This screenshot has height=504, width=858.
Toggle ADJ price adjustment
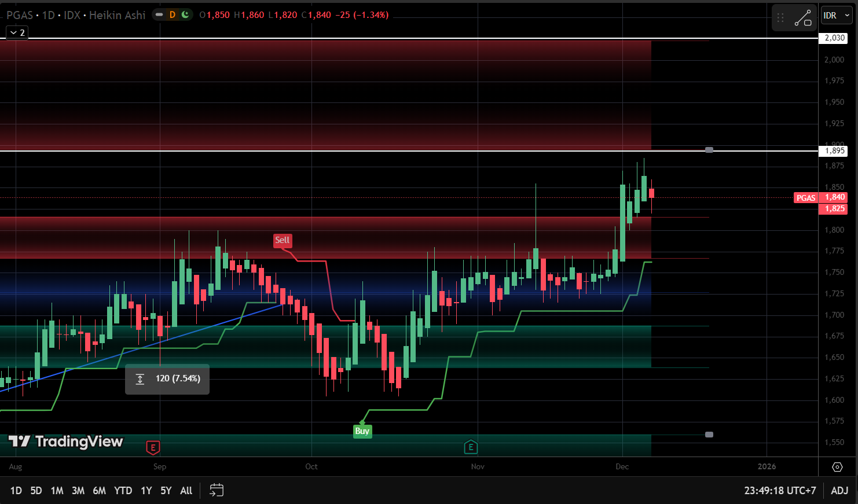point(839,490)
